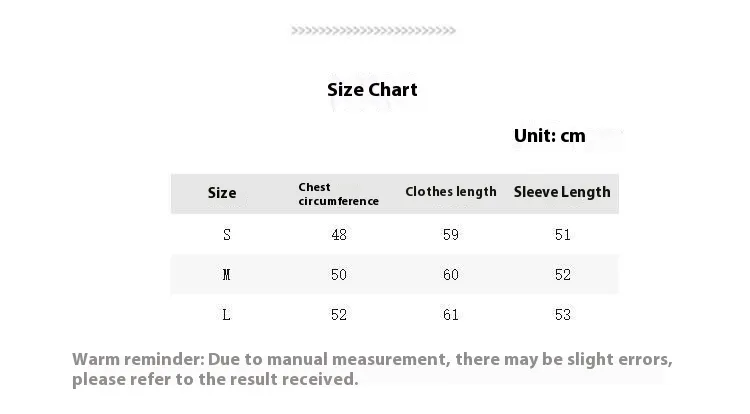
Task: Select the "Size" column header
Action: click(x=222, y=193)
